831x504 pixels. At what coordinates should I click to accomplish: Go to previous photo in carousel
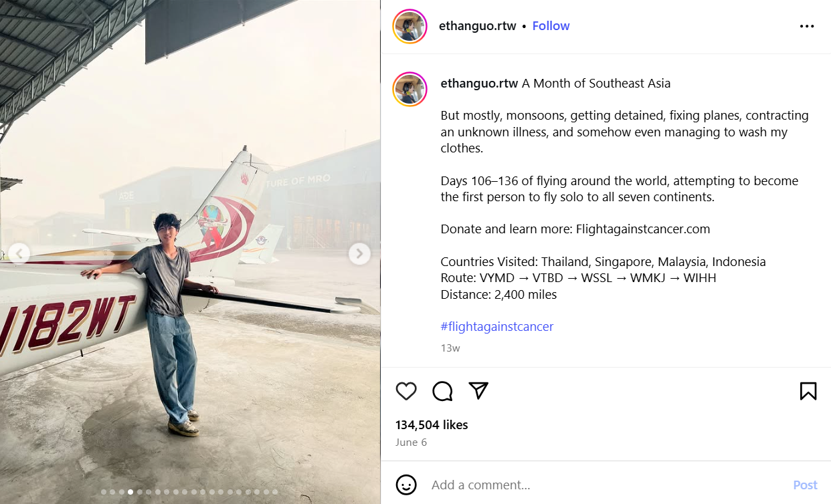tap(19, 254)
